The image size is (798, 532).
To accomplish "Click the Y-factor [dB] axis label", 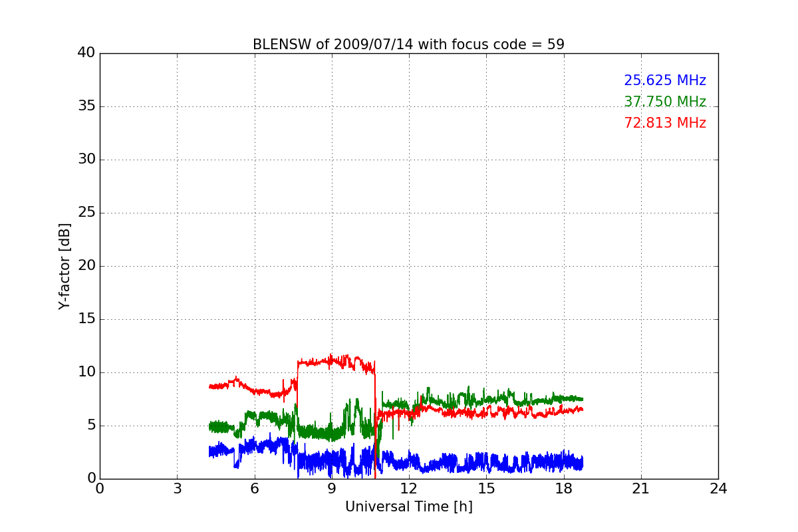I will 65,266.
